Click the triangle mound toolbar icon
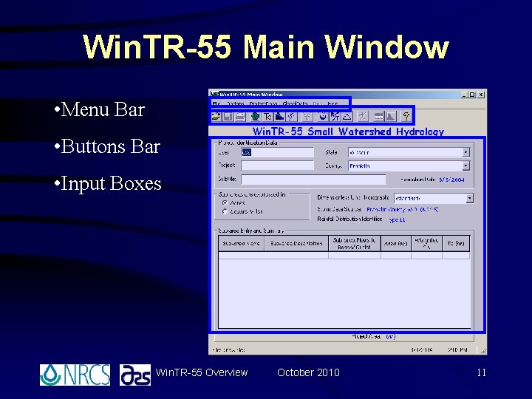The width and height of the screenshot is (532, 399). (x=347, y=117)
